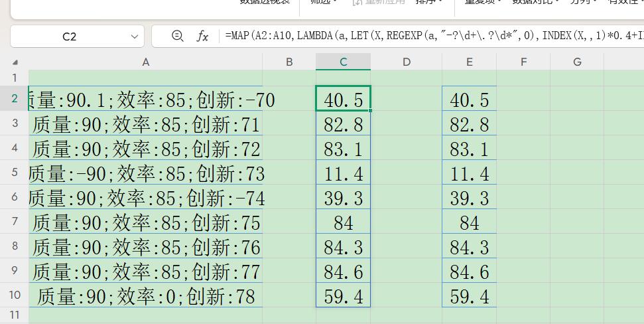This screenshot has width=644, height=324.
Task: Select column C cell showing 84
Action: point(344,222)
